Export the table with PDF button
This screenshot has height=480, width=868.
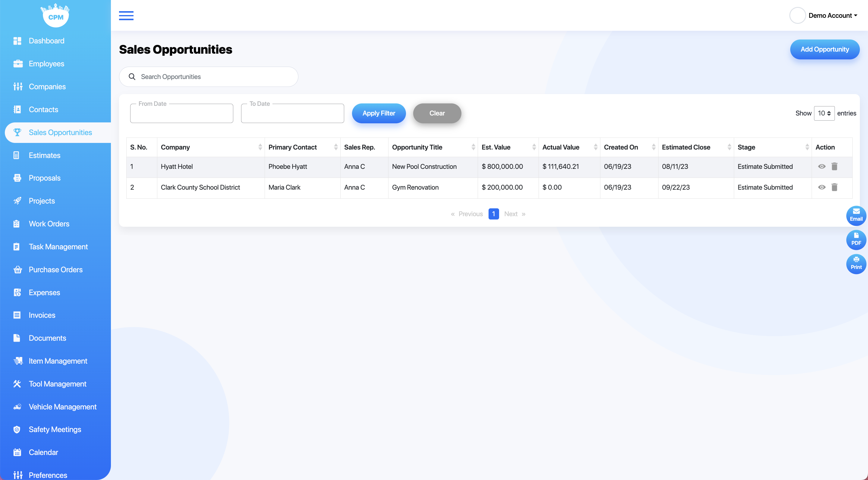pos(856,239)
